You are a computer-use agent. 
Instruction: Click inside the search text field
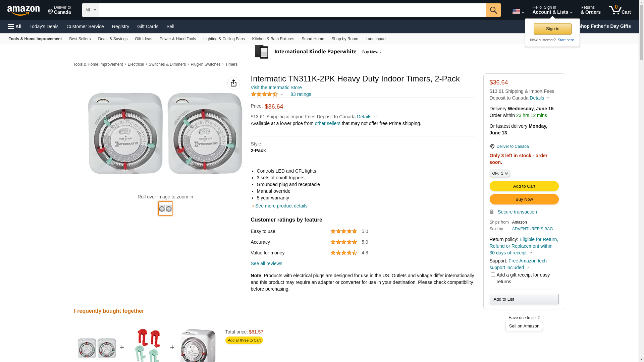click(x=292, y=10)
